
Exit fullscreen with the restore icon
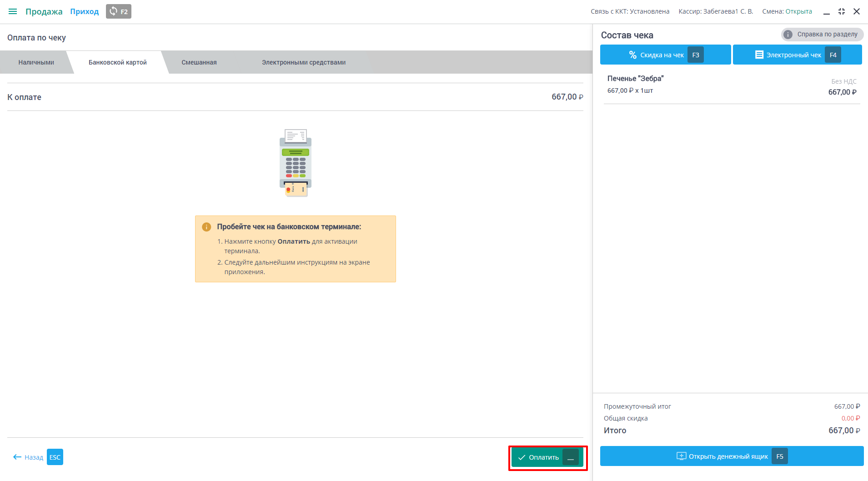842,11
